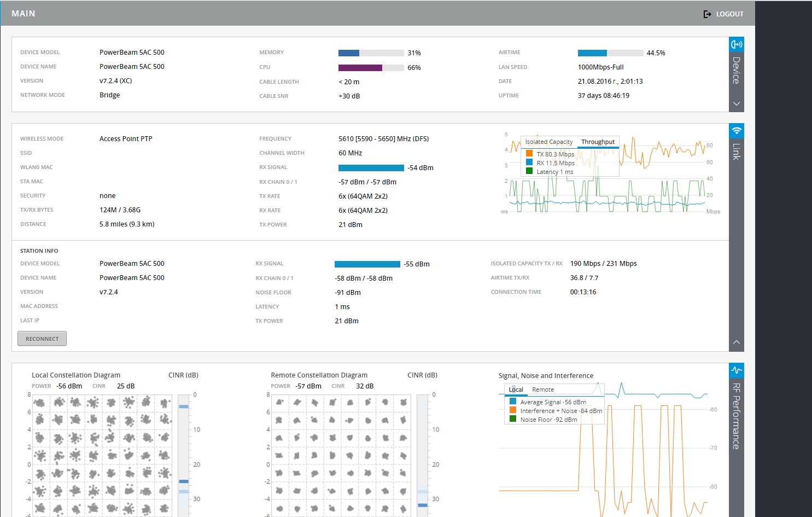
Task: Toggle the blue RX throughput legend marker
Action: [x=529, y=162]
